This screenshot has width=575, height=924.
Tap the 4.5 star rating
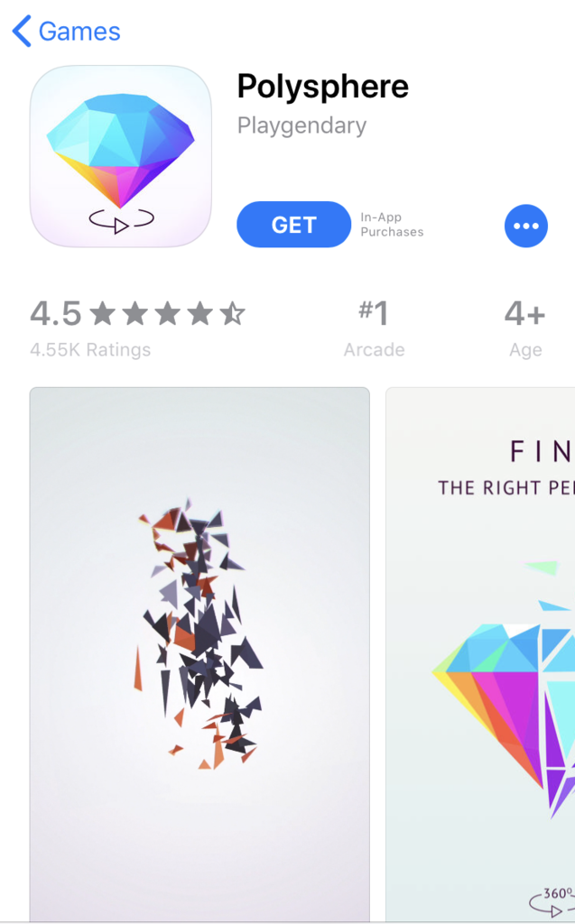(x=137, y=313)
